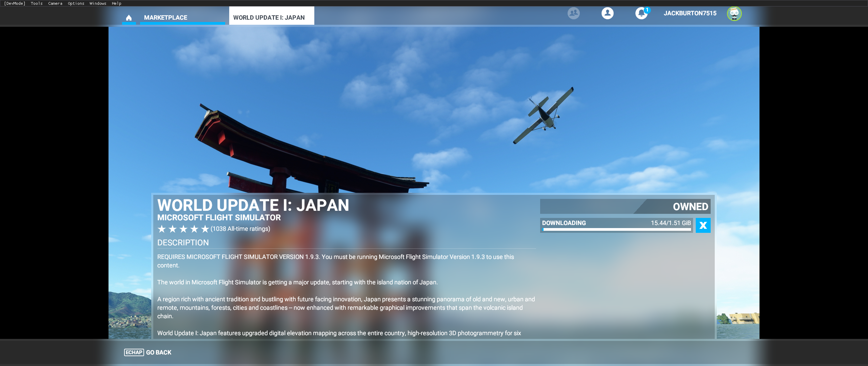This screenshot has height=366, width=868.
Task: Open the notifications bell icon
Action: (641, 13)
